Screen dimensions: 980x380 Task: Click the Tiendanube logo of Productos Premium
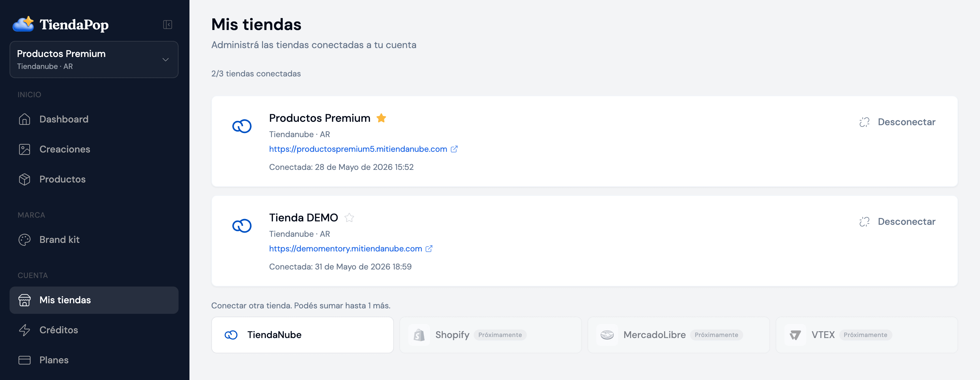[242, 126]
